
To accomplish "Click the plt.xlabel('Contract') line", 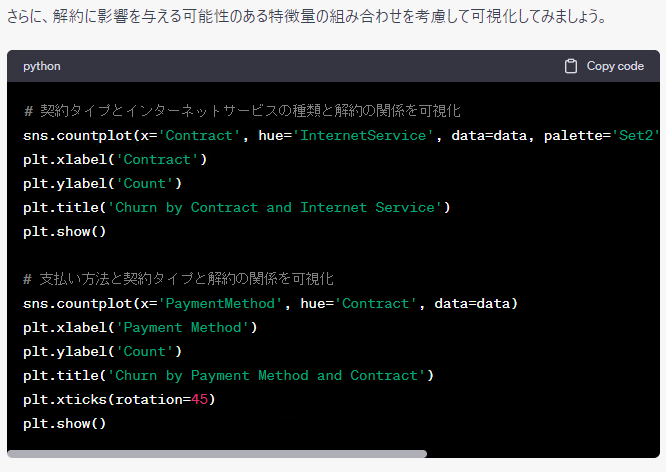I will click(x=115, y=159).
